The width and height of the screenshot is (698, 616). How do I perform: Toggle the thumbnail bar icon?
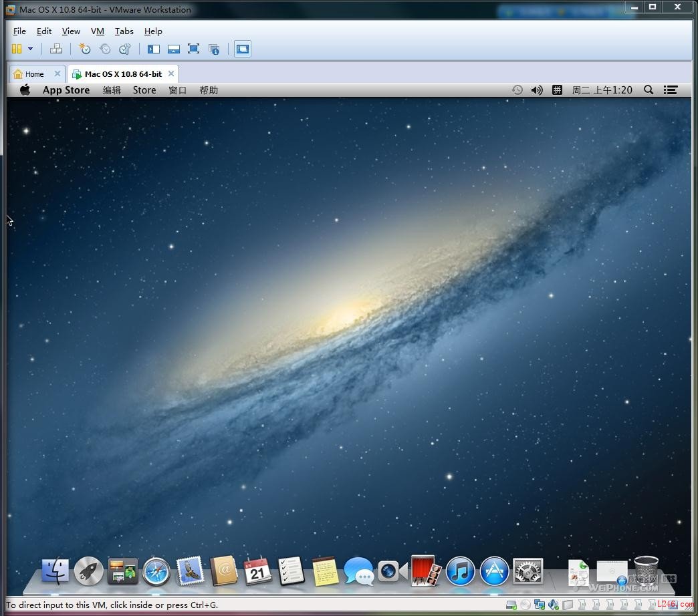pyautogui.click(x=174, y=49)
